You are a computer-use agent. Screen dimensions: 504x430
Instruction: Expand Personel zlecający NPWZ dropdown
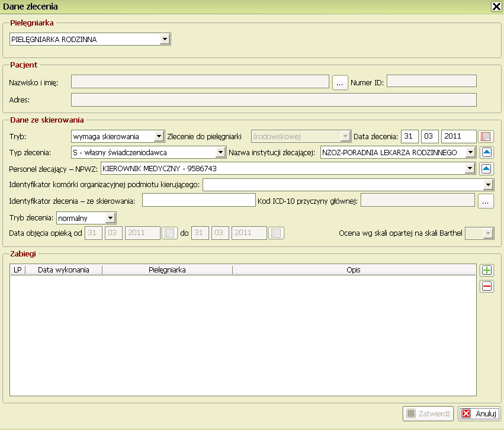[470, 168]
